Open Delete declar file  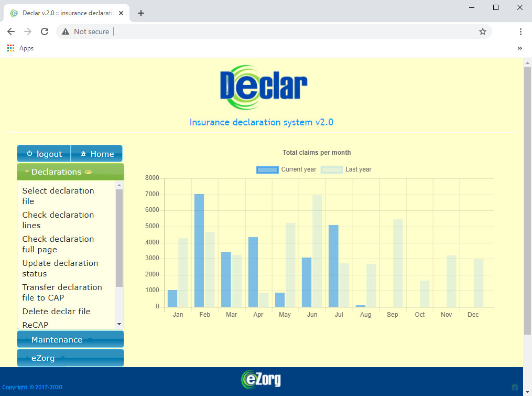[56, 312]
